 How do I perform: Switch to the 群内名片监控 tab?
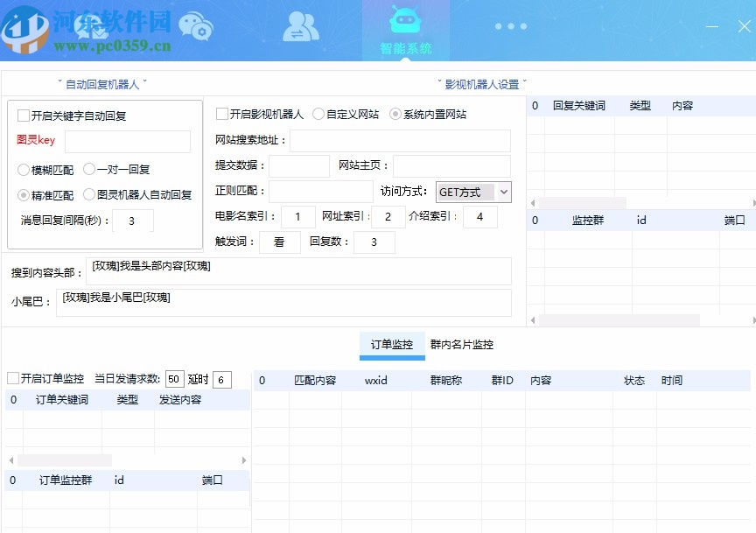pos(461,345)
